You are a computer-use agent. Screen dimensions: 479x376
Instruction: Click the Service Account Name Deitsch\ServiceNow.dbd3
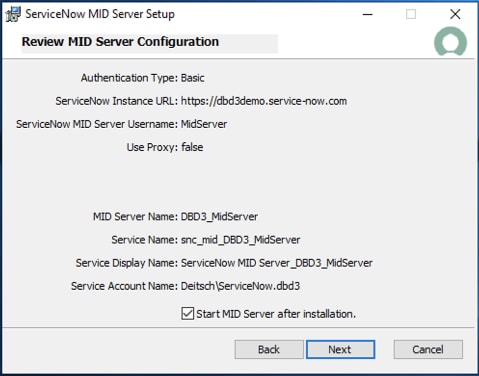point(240,286)
